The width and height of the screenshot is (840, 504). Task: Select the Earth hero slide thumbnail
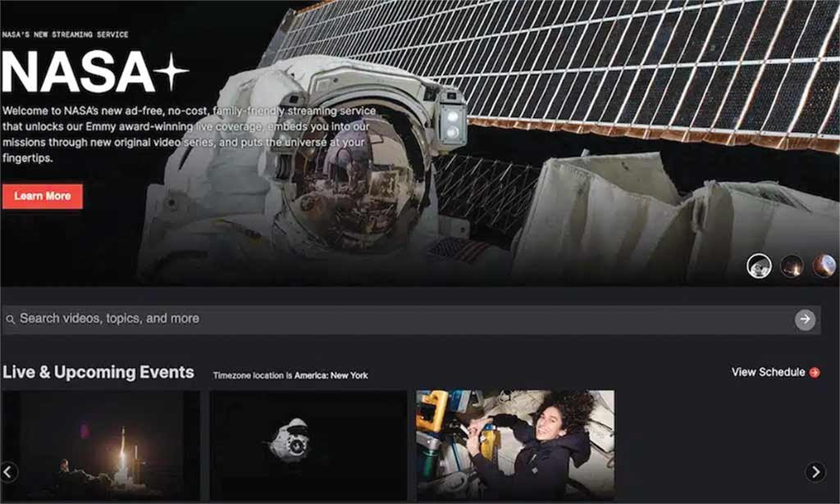(x=824, y=266)
